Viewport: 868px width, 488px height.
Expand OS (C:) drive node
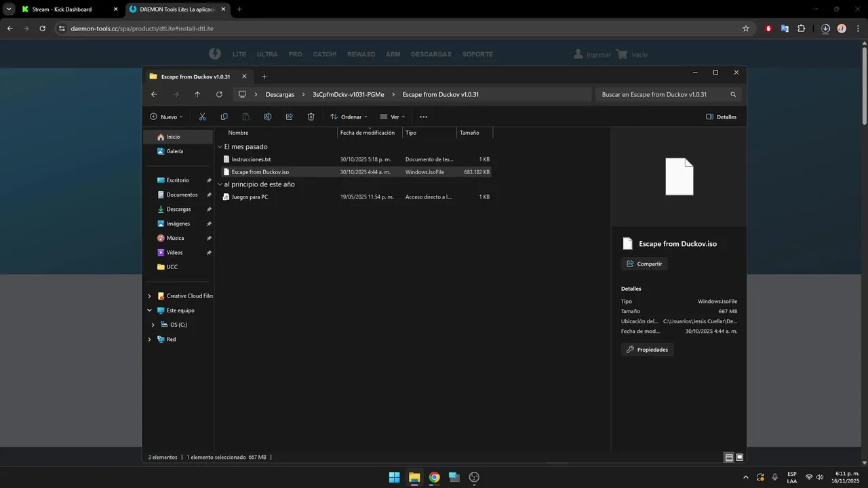coord(153,325)
